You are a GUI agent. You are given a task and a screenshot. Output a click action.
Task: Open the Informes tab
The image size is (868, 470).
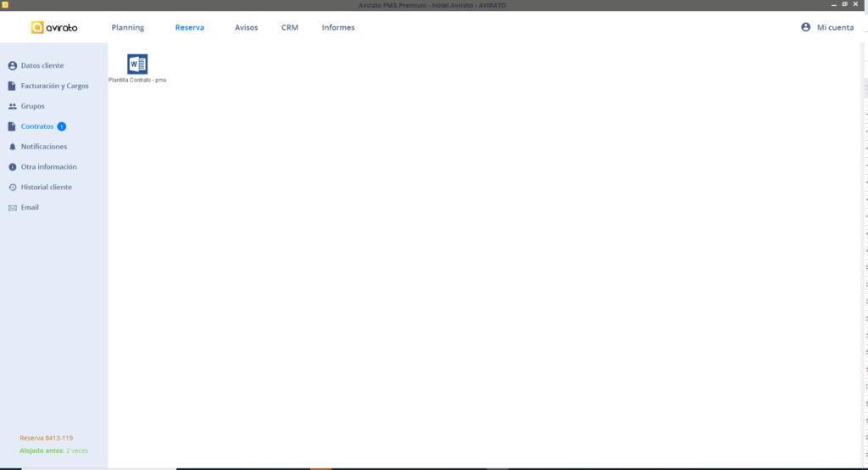[338, 27]
